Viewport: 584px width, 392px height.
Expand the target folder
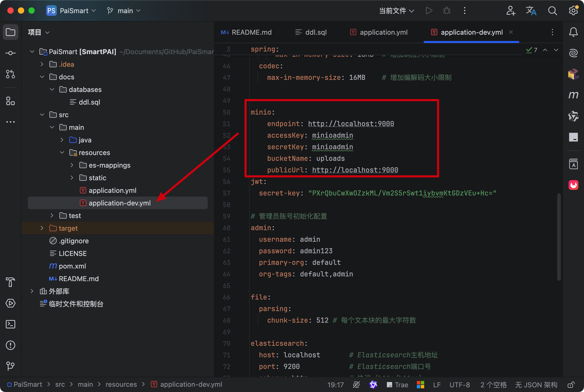[x=42, y=228]
